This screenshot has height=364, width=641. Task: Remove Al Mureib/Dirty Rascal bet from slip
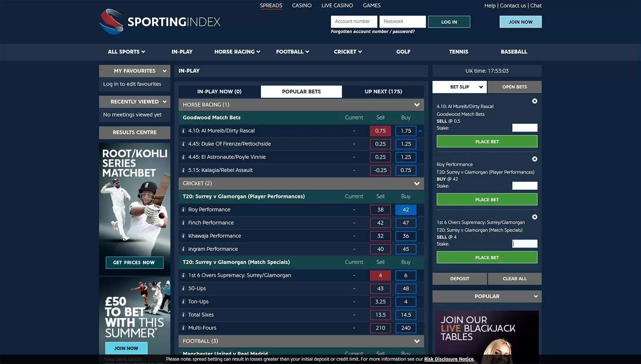[535, 101]
